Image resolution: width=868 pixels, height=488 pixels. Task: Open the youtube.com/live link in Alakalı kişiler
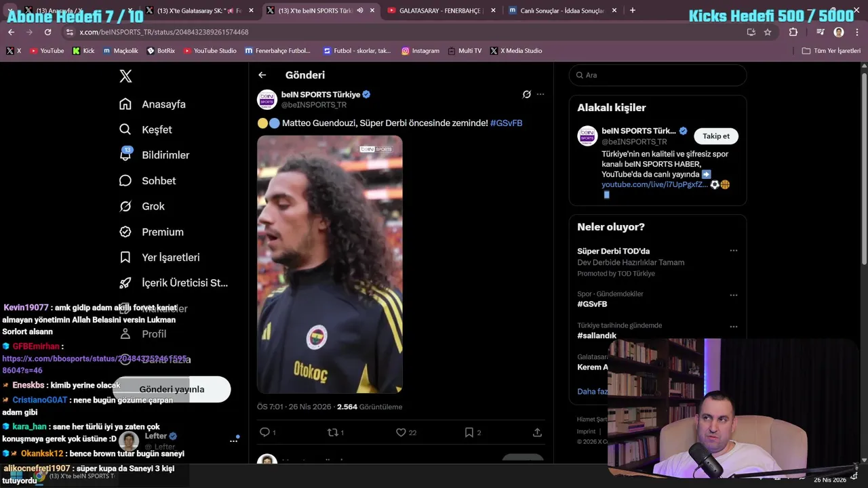(654, 184)
